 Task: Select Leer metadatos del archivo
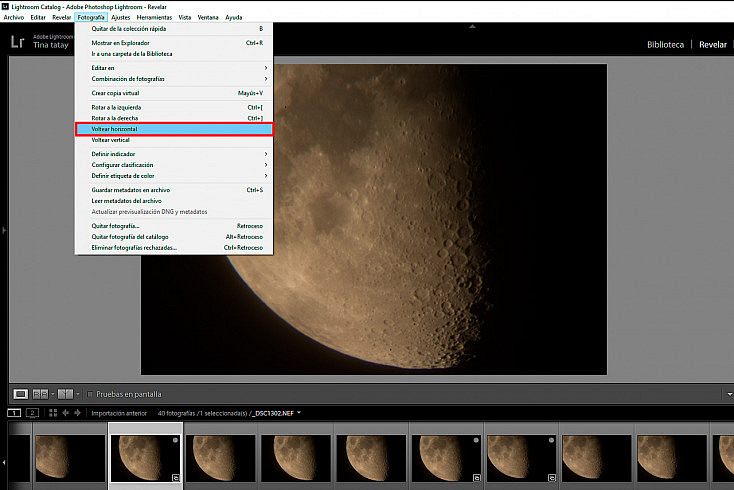click(174, 201)
